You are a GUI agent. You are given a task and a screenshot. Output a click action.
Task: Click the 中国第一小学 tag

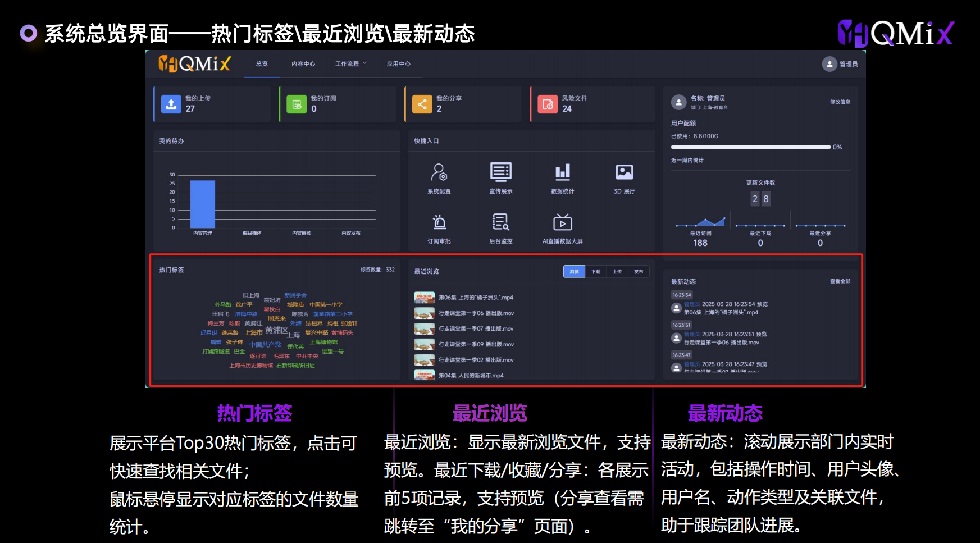tap(326, 305)
